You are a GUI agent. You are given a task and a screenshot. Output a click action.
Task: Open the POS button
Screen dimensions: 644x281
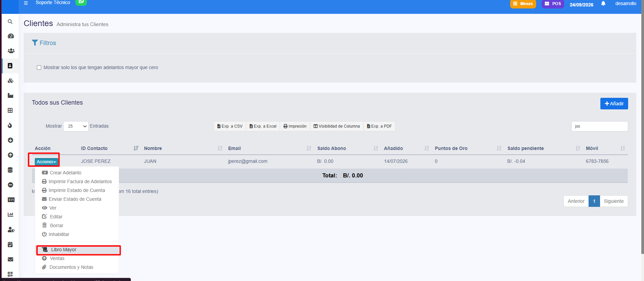click(x=553, y=4)
